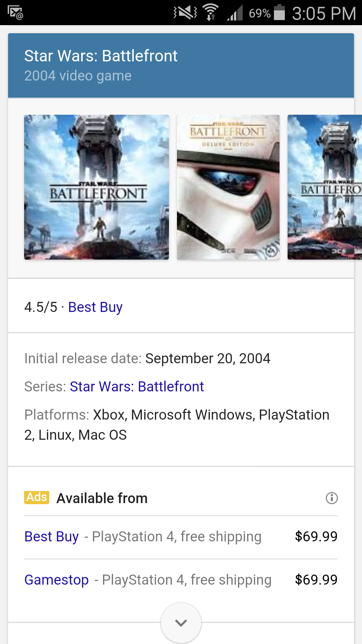
Task: View first Battlefront cover image
Action: pos(97,187)
